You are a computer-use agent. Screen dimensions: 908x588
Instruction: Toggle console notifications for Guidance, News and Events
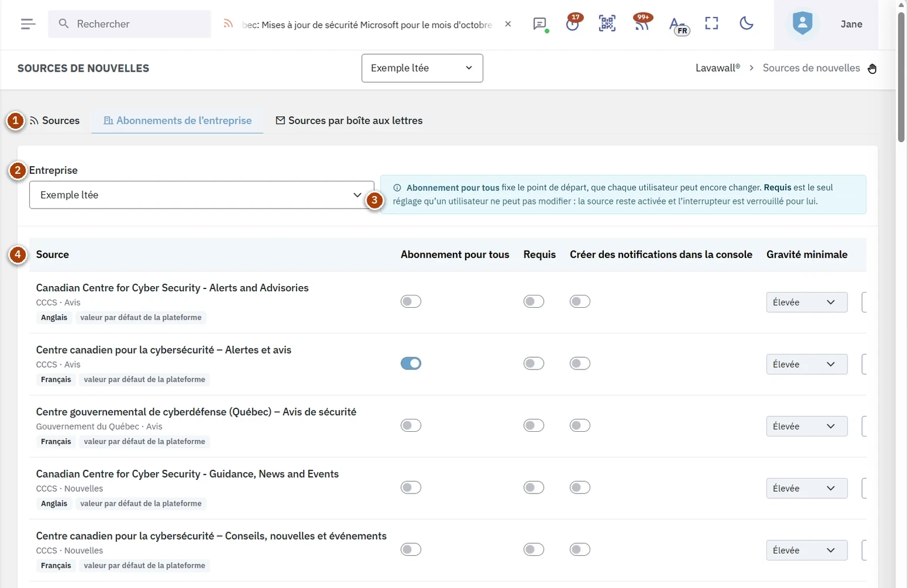click(x=580, y=488)
